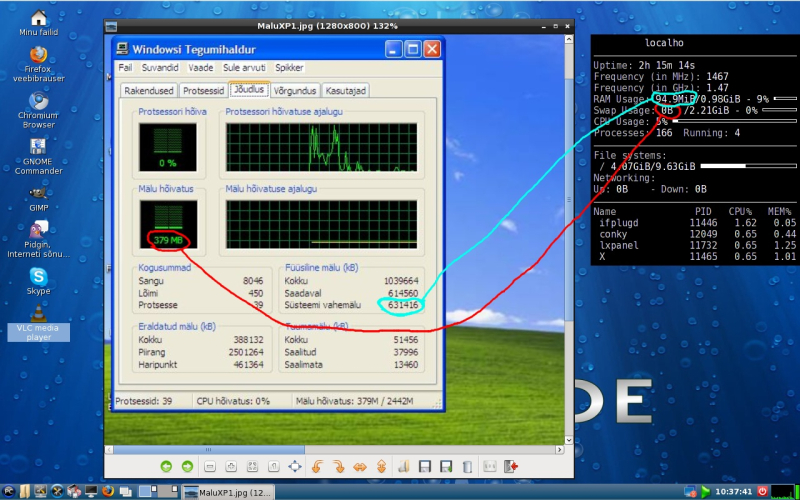Screen dimensions: 800x500
Task: Open image viewer preferences icon
Action: 490,466
